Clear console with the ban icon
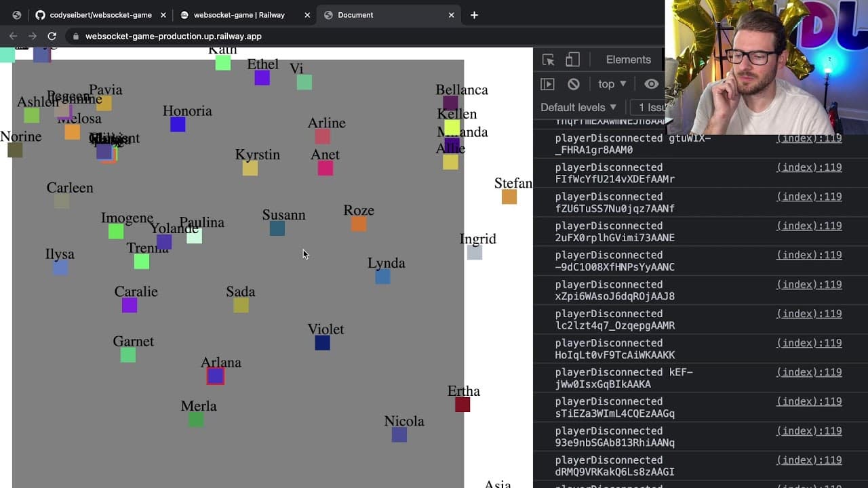868x488 pixels. pyautogui.click(x=574, y=84)
